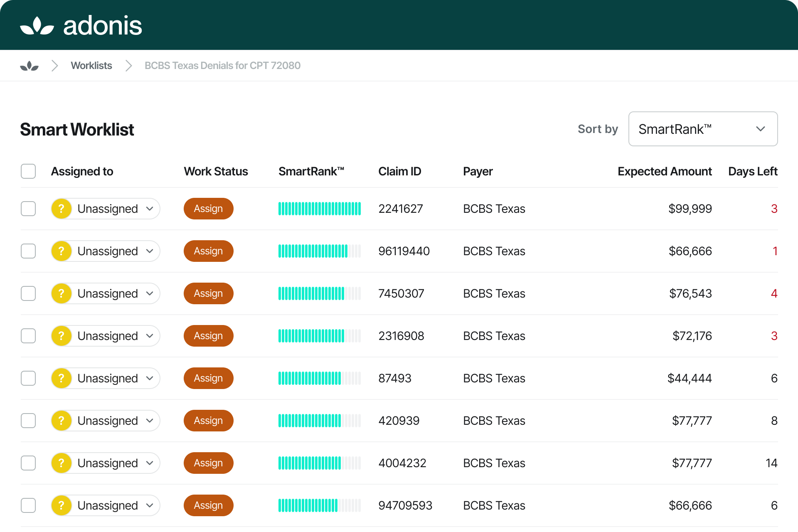Click the adonis leaf logo in header
Image resolution: width=798 pixels, height=532 pixels.
pyautogui.click(x=37, y=26)
